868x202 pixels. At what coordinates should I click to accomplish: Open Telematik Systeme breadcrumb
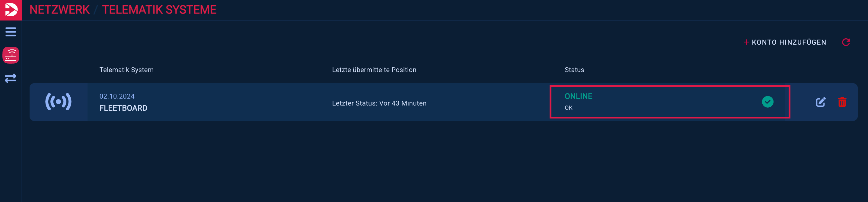pyautogui.click(x=159, y=10)
